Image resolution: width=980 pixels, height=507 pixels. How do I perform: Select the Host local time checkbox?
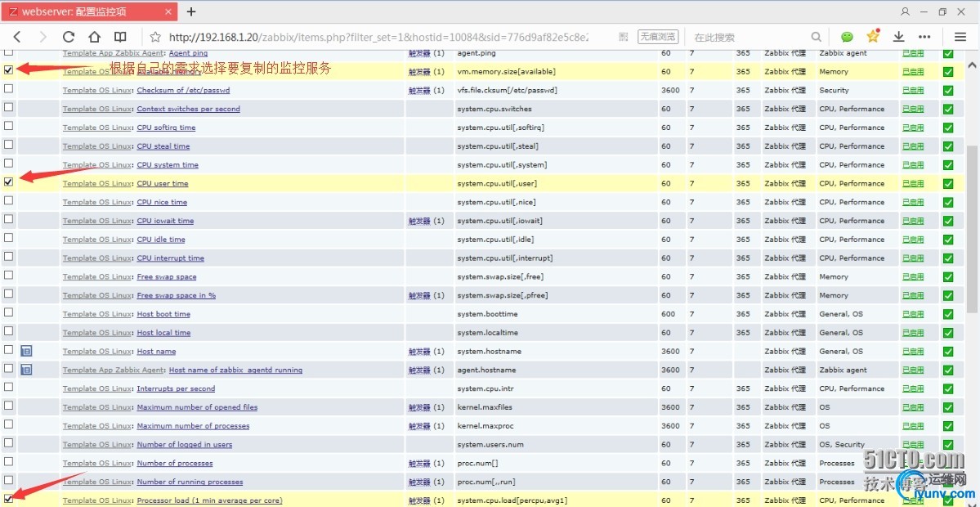(x=8, y=331)
